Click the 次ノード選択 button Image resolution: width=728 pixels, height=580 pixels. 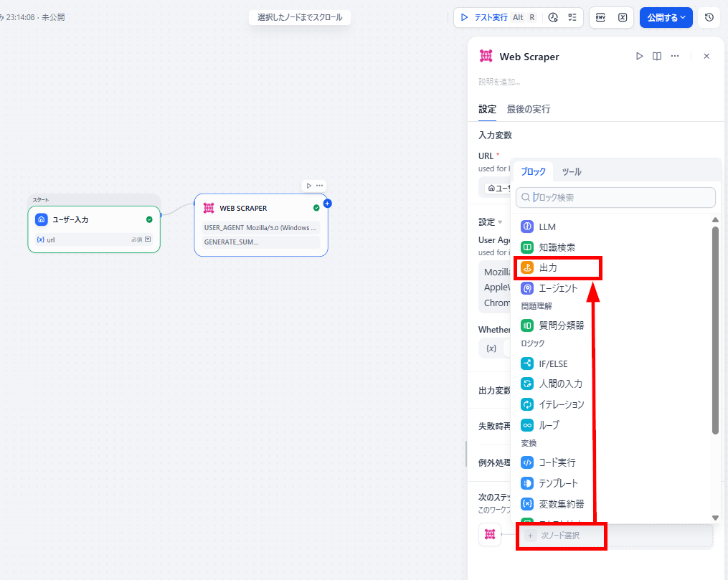pos(560,536)
